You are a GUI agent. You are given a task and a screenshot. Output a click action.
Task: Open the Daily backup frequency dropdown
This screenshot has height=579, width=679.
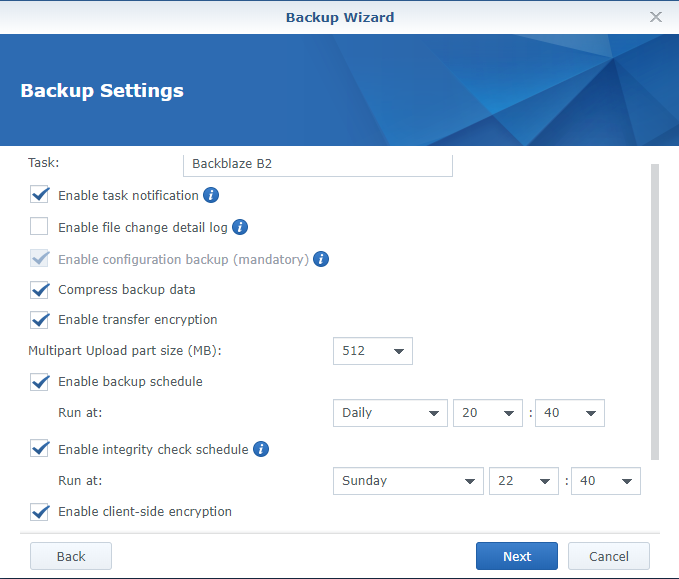389,412
